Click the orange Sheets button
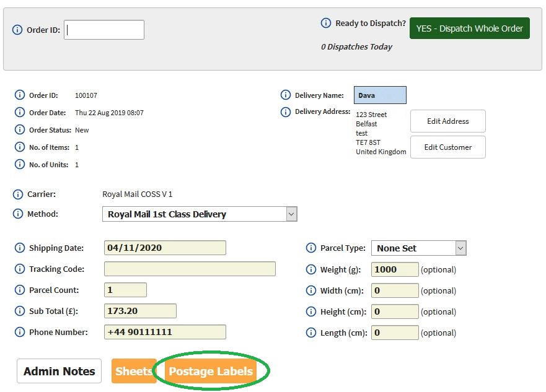The width and height of the screenshot is (546, 392). pos(134,371)
